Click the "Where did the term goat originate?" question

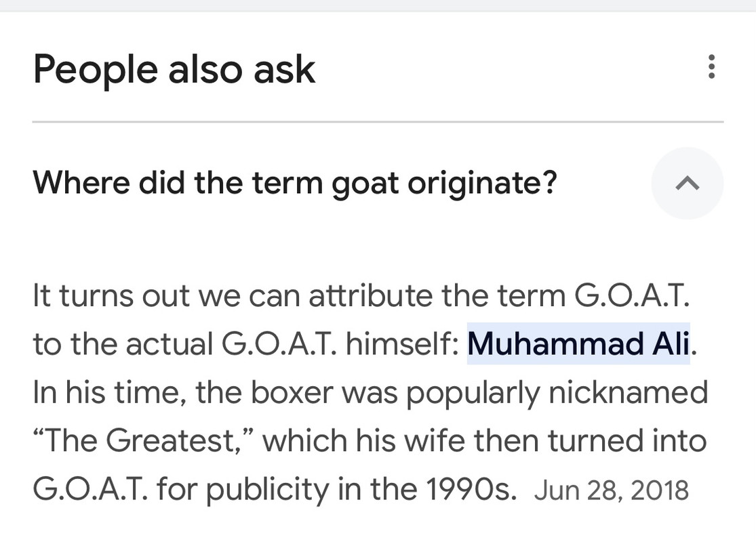point(295,182)
